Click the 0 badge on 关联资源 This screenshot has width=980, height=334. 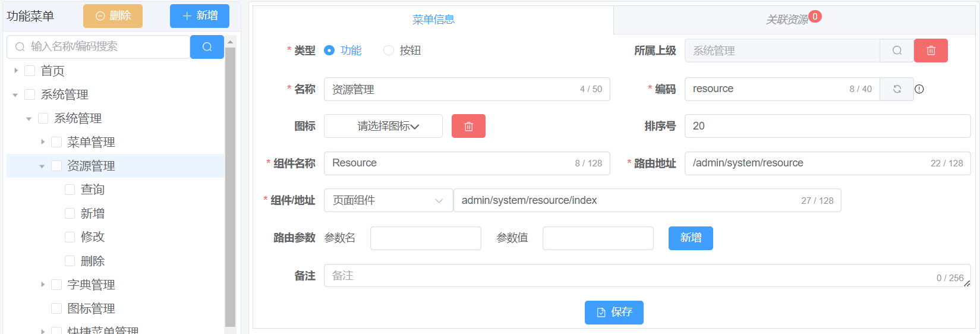(815, 17)
